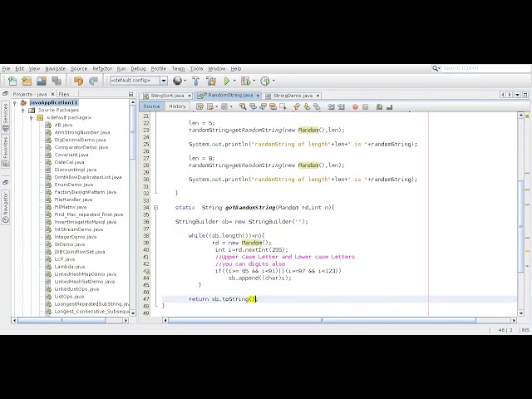Viewport: 532px width, 399px height.
Task: Open dropdown arrow next to Run icon
Action: 234,81
